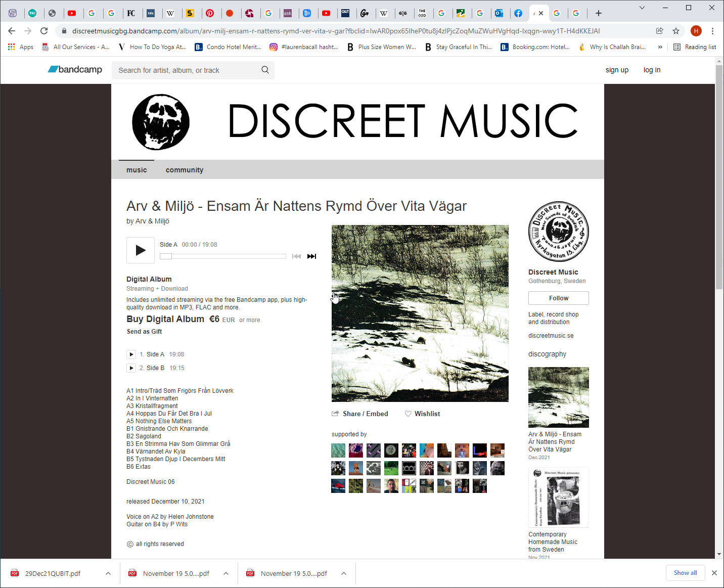Switch to the FC tab

pyautogui.click(x=131, y=13)
